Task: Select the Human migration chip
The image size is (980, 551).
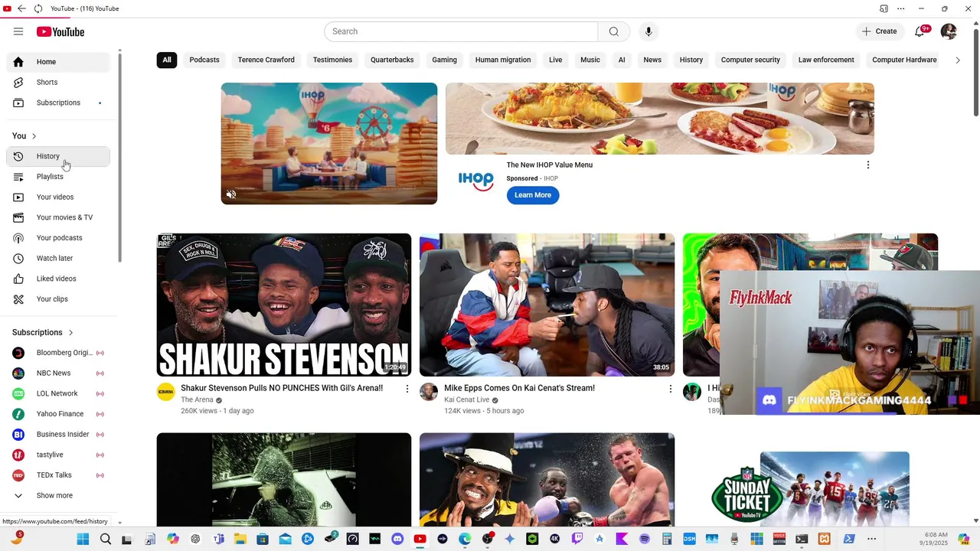Action: (x=503, y=60)
